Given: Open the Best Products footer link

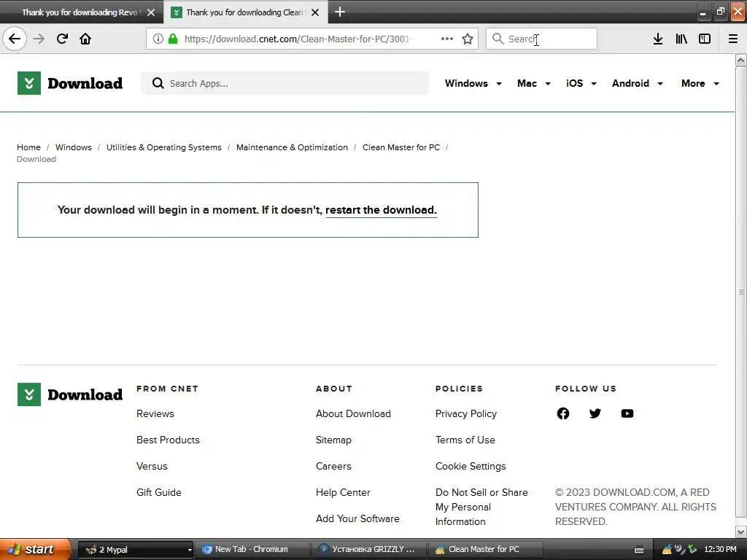Looking at the screenshot, I should (168, 440).
